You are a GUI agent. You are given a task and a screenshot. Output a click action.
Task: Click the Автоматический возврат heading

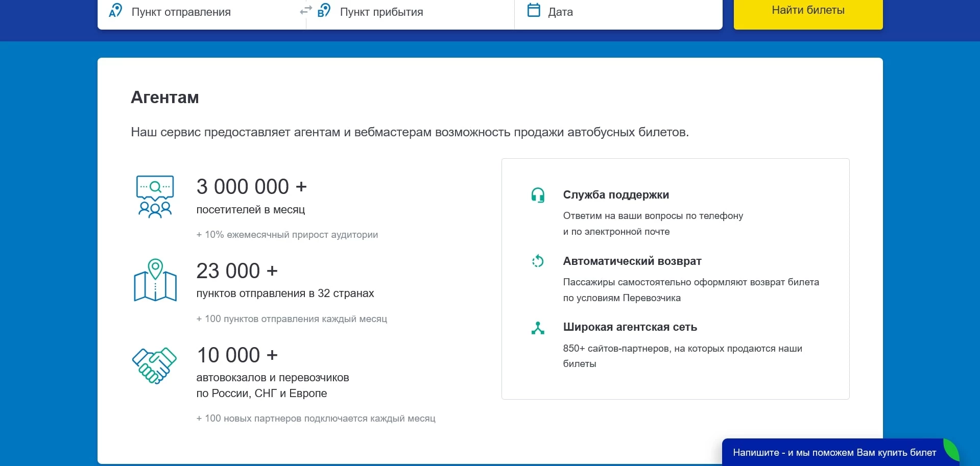632,261
